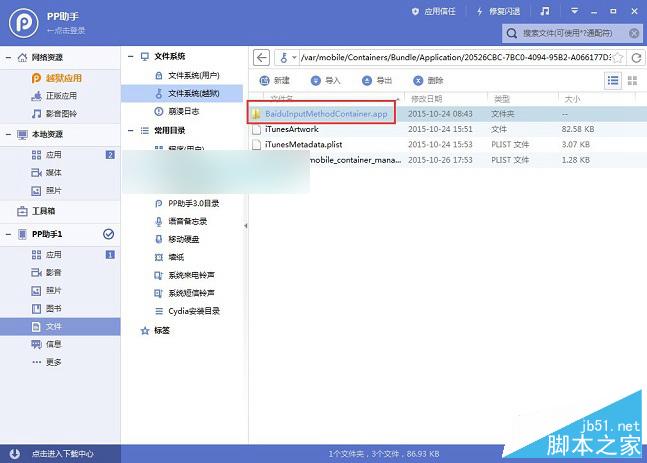
Task: Open 崩溃日志 crash logs
Action: click(x=177, y=111)
